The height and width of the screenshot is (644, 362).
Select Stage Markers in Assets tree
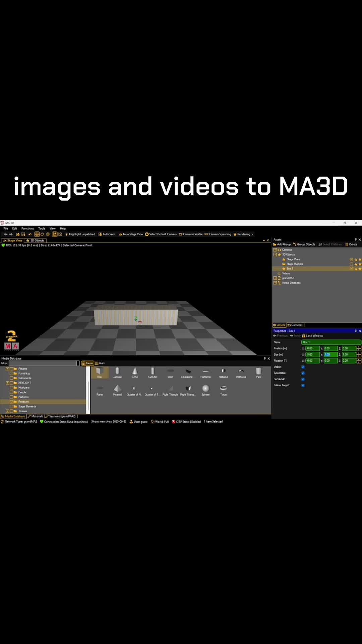295,264
